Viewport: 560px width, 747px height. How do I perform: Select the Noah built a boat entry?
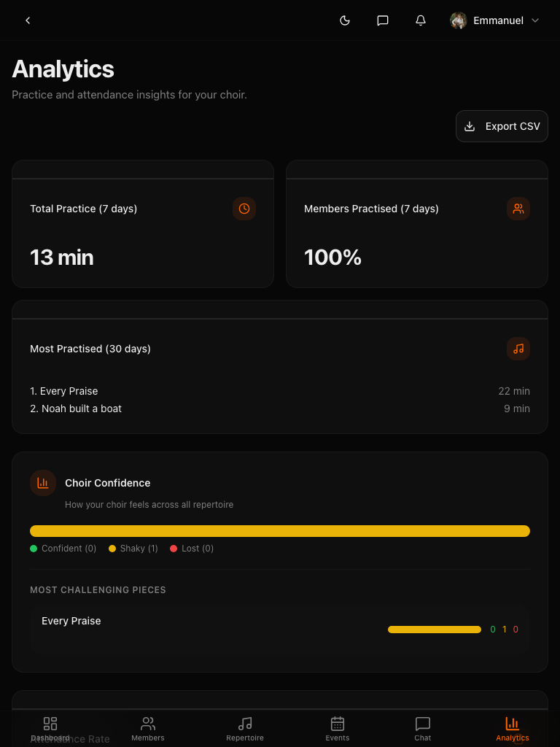tap(76, 409)
